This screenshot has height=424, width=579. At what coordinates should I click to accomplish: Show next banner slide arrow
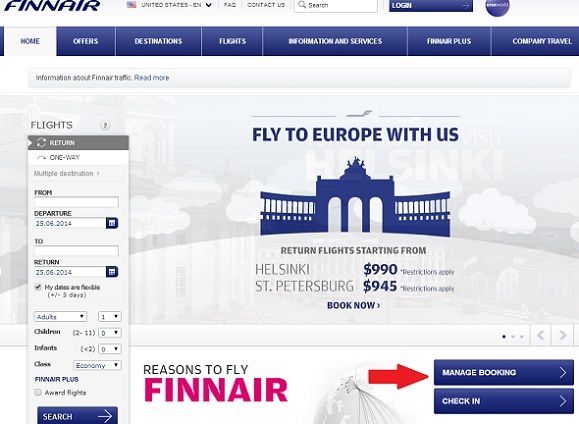pos(562,335)
